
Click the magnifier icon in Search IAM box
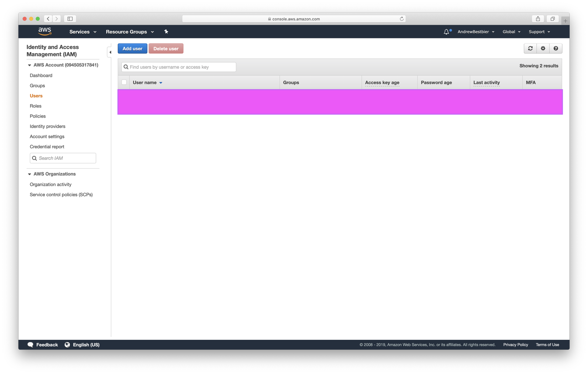pyautogui.click(x=35, y=158)
